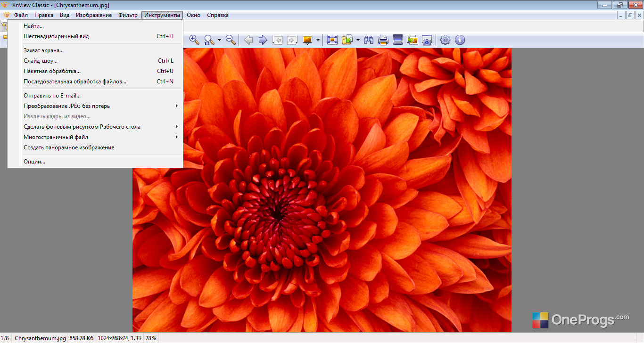
Task: Open the Изображение menu
Action: (x=94, y=15)
